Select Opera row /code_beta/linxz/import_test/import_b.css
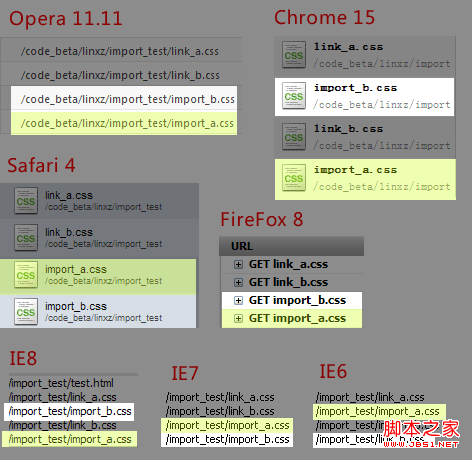The width and height of the screenshot is (472, 460). pyautogui.click(x=124, y=98)
